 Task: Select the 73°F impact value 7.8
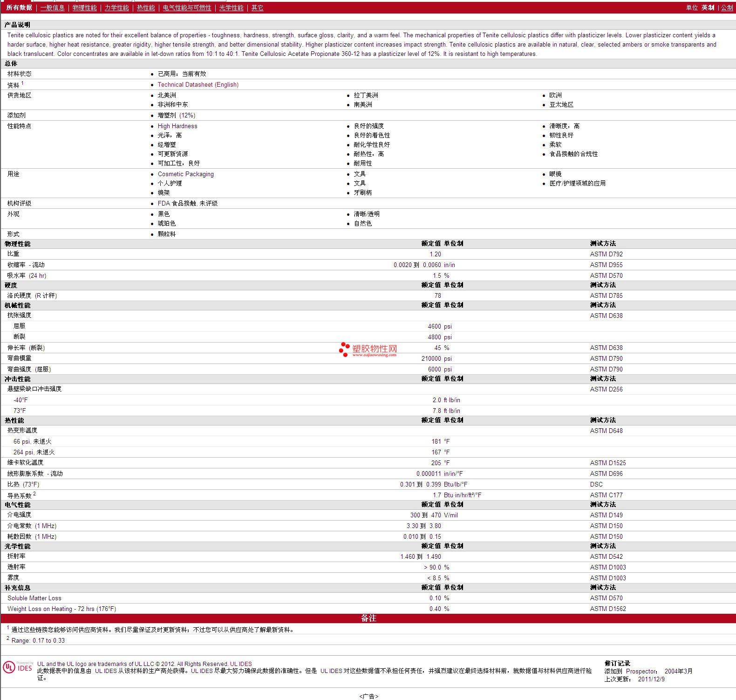(436, 411)
